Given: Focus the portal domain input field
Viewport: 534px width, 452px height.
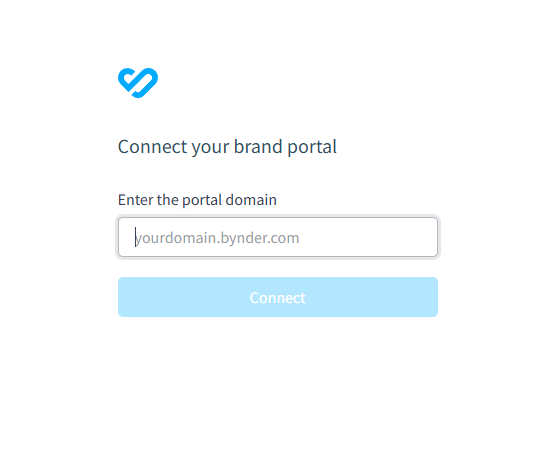Looking at the screenshot, I should click(x=278, y=237).
